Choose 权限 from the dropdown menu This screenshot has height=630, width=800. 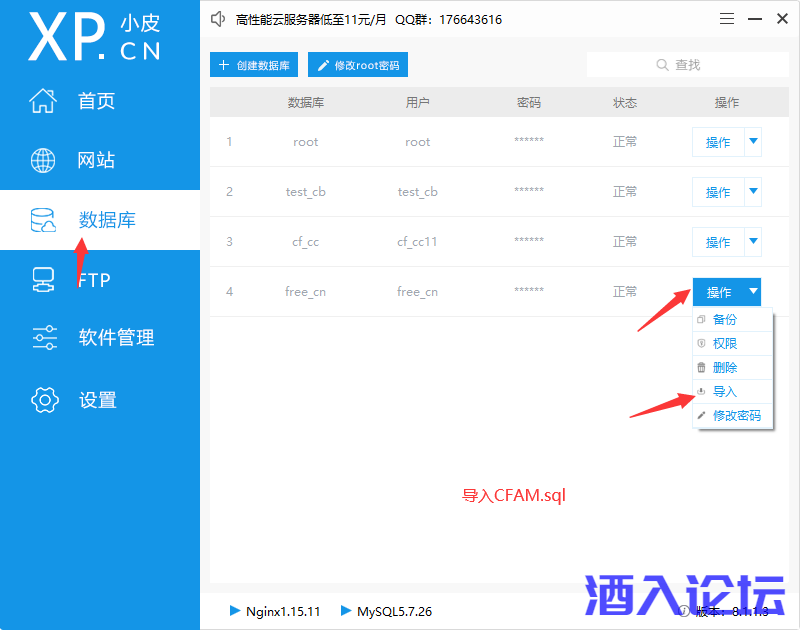click(733, 343)
